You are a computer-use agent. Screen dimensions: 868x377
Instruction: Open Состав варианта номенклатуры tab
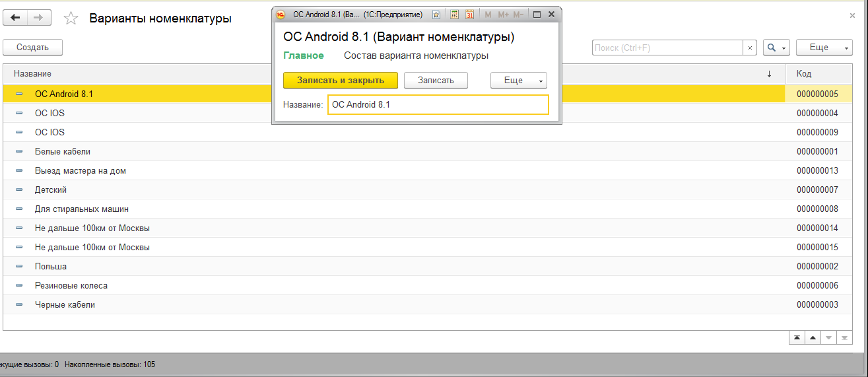pyautogui.click(x=417, y=56)
